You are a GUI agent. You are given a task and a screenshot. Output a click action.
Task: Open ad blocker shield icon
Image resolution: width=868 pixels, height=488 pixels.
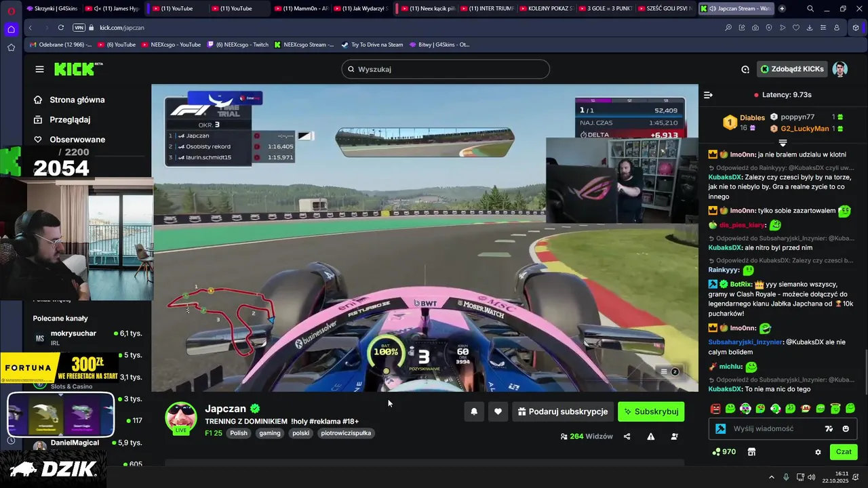pos(769,28)
